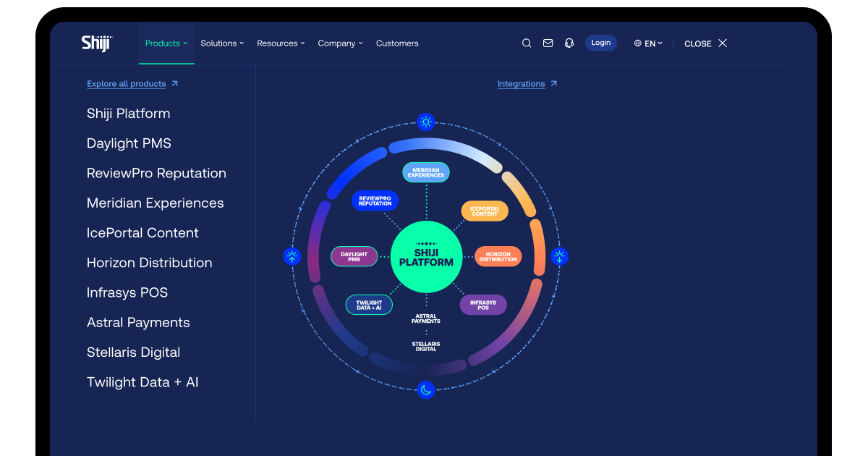The height and width of the screenshot is (456, 868).
Task: Select Stellaris Digital in product list
Action: [134, 352]
